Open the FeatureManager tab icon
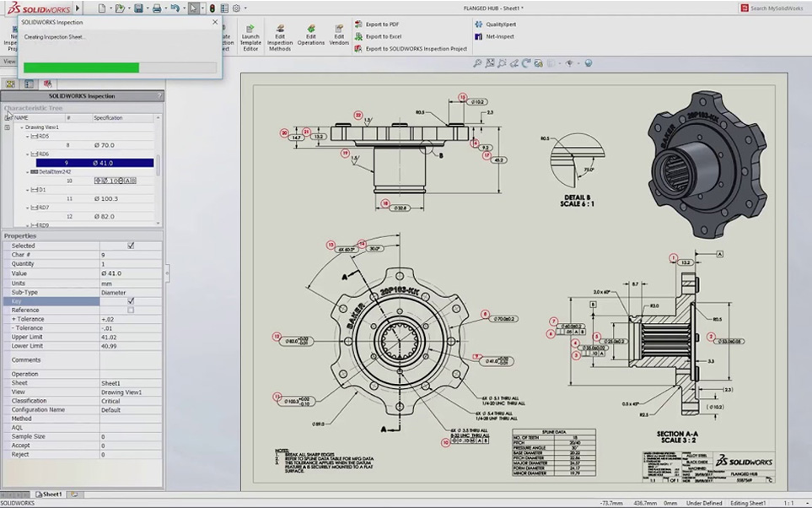Screen dimensions: 812x508 10,84
